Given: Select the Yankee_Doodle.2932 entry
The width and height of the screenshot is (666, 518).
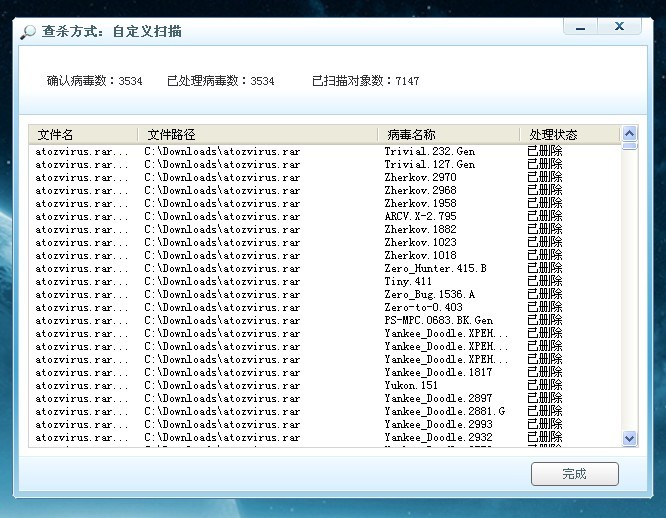Looking at the screenshot, I should click(325, 437).
